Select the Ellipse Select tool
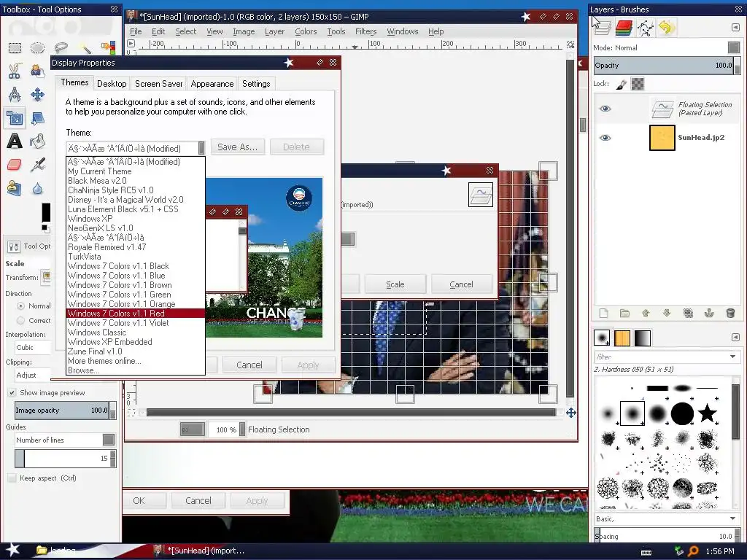 pos(38,47)
